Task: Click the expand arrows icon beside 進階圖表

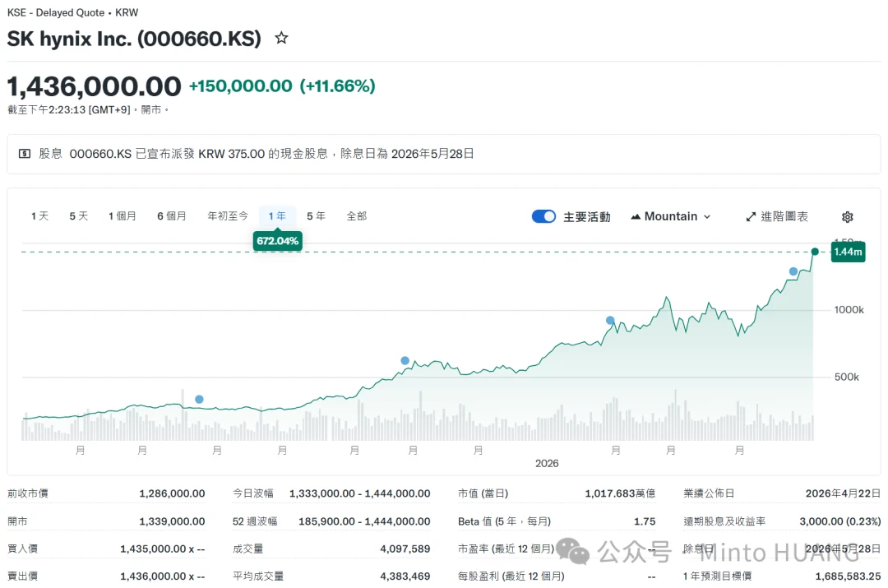Action: point(751,217)
